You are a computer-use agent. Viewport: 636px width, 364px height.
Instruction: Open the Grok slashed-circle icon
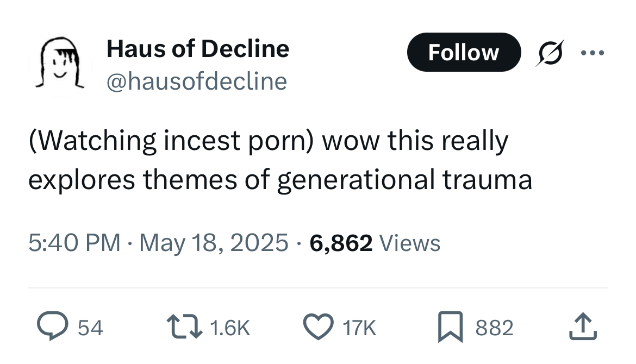tap(550, 53)
